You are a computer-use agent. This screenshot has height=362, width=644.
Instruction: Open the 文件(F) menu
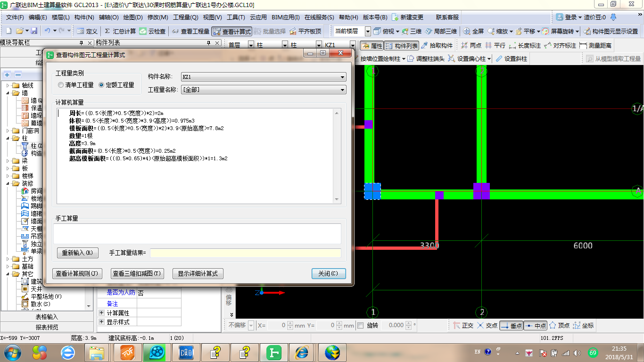pyautogui.click(x=15, y=17)
